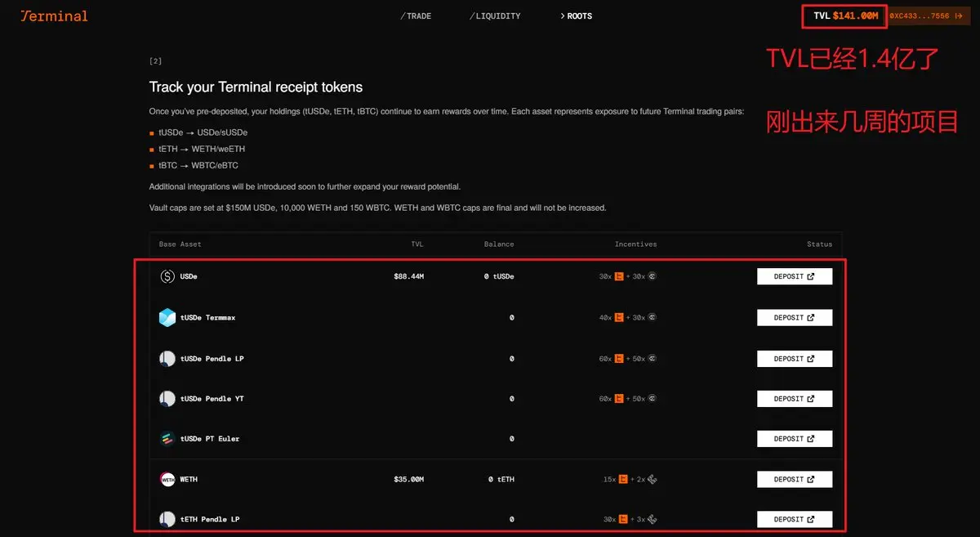Click the $35.00M TVL value
Viewport: 980px width, 537px height.
pyautogui.click(x=408, y=479)
